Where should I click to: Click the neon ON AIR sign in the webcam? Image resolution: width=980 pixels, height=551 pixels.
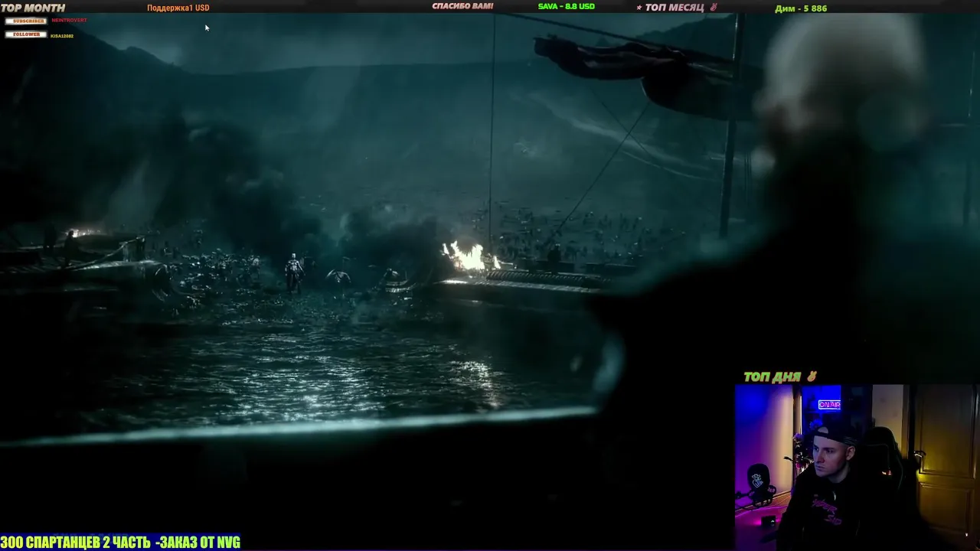(x=829, y=404)
